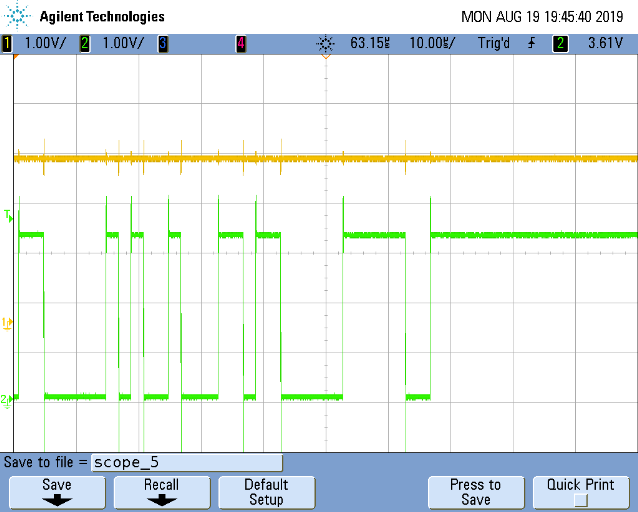The width and height of the screenshot is (638, 512).
Task: Click the delay time reference sun icon
Action: point(326,44)
